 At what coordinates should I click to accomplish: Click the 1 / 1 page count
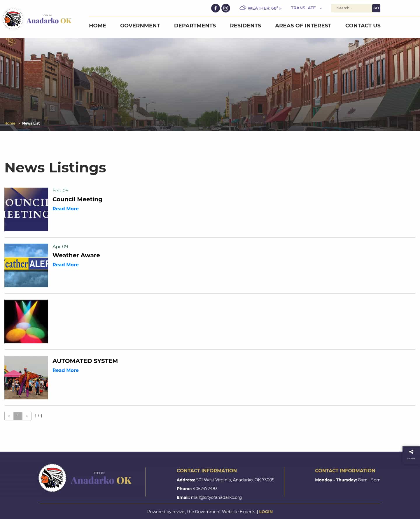pos(38,416)
